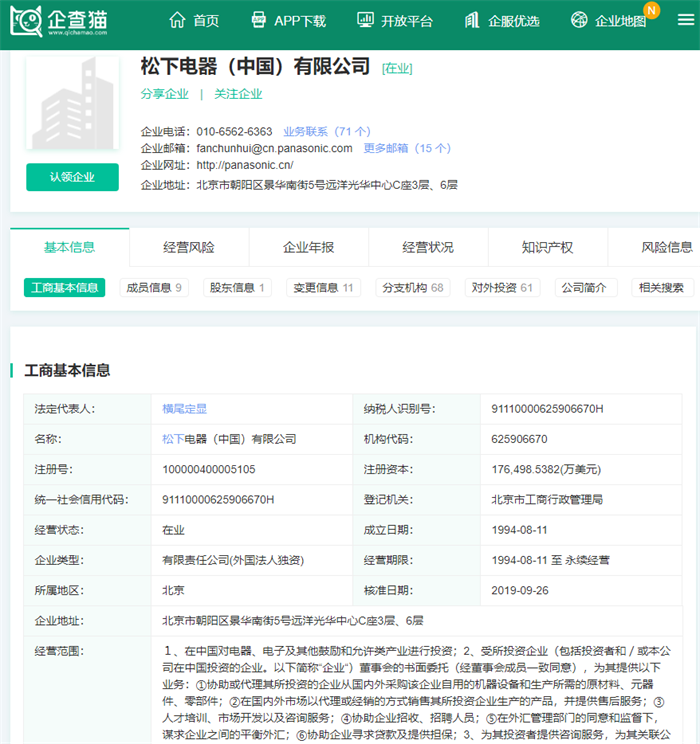This screenshot has width=700, height=744.
Task: Select 分支机构 68 sub-tab
Action: (412, 288)
